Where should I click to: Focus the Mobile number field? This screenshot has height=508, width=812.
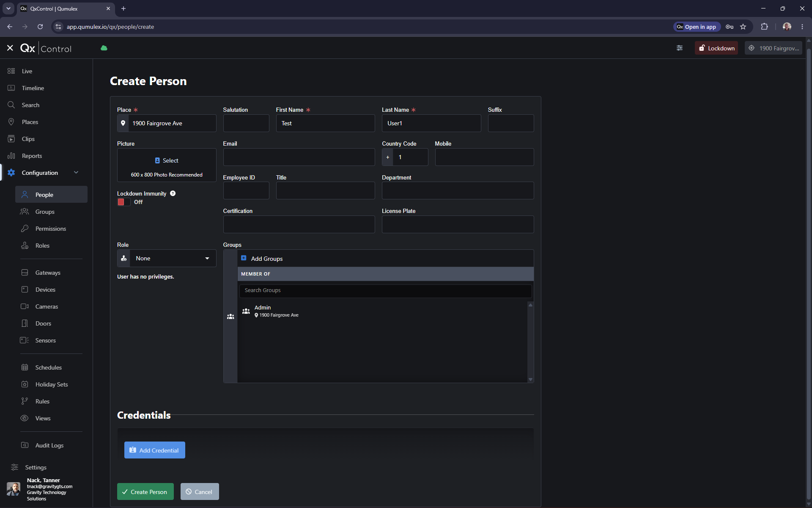484,157
